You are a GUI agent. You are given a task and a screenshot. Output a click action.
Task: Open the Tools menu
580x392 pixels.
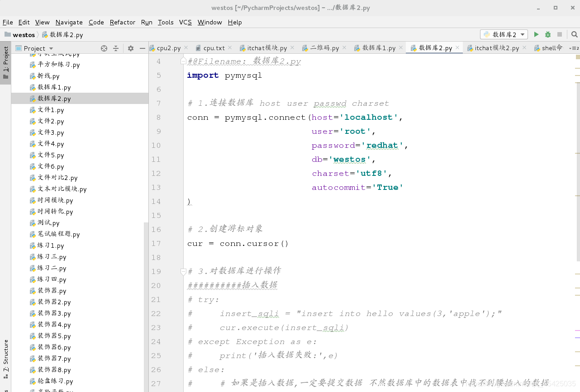[166, 22]
